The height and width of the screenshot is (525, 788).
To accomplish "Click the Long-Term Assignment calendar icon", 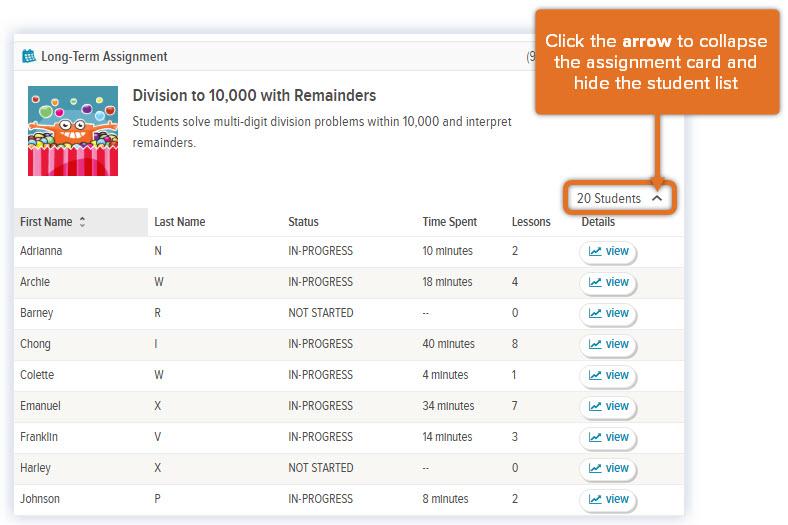I will pos(29,56).
